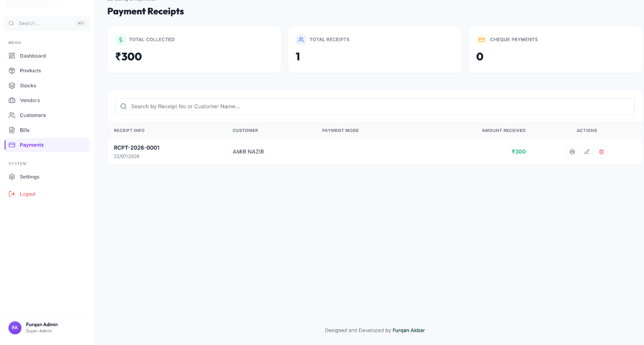This screenshot has height=345, width=644.
Task: Click the FA avatar circle
Action: tap(15, 327)
